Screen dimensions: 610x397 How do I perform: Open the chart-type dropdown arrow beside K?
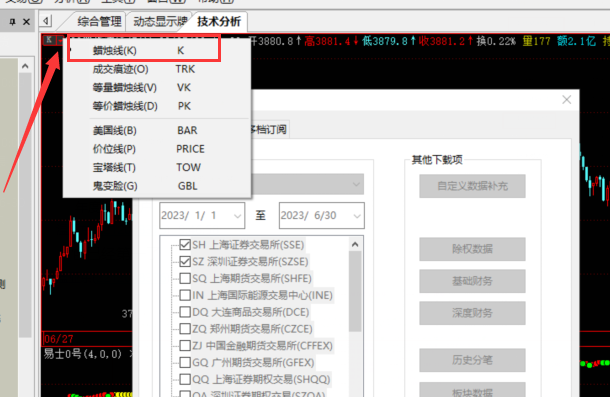(x=60, y=40)
